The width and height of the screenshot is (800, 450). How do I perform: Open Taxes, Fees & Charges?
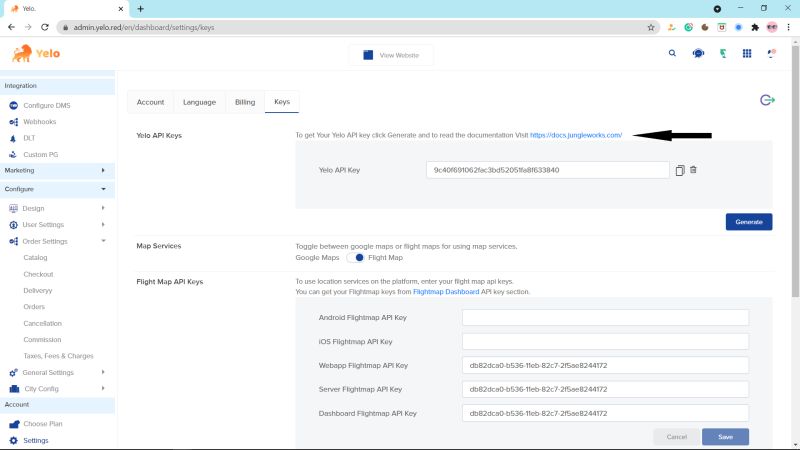[x=59, y=356]
